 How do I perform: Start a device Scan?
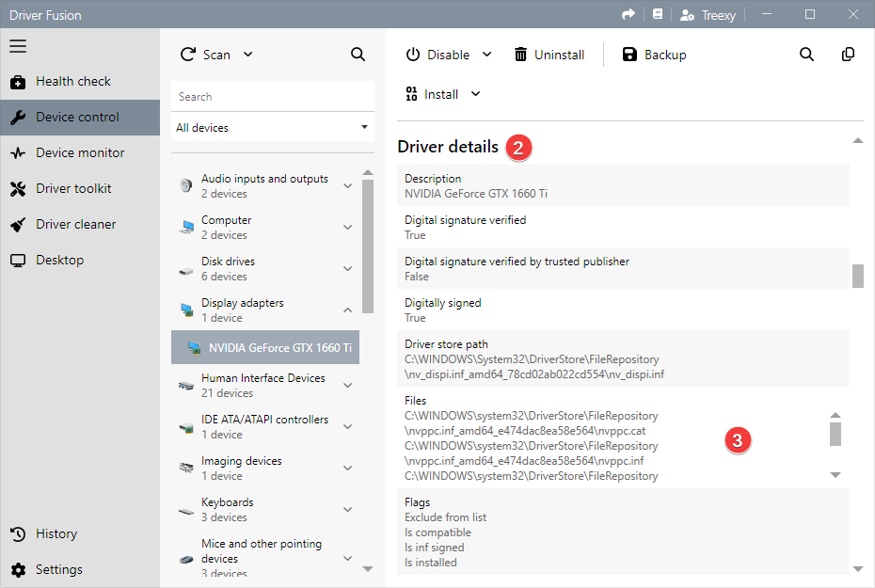point(205,55)
